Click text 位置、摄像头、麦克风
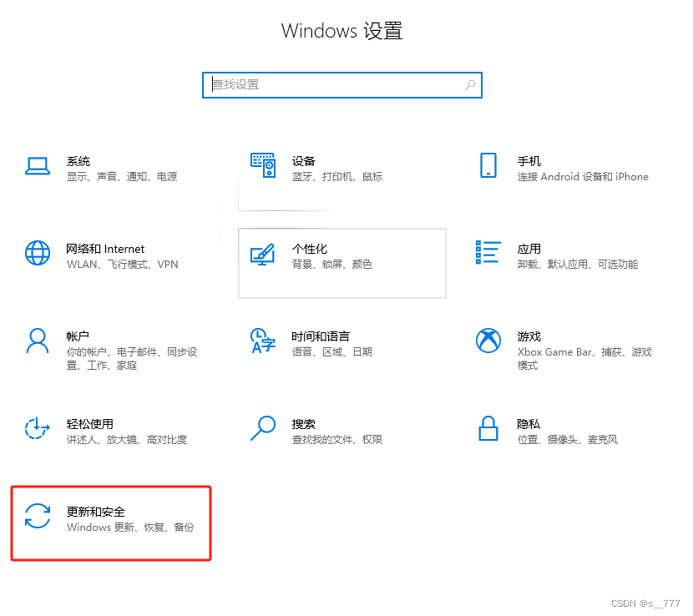This screenshot has height=616, width=693. tap(568, 439)
